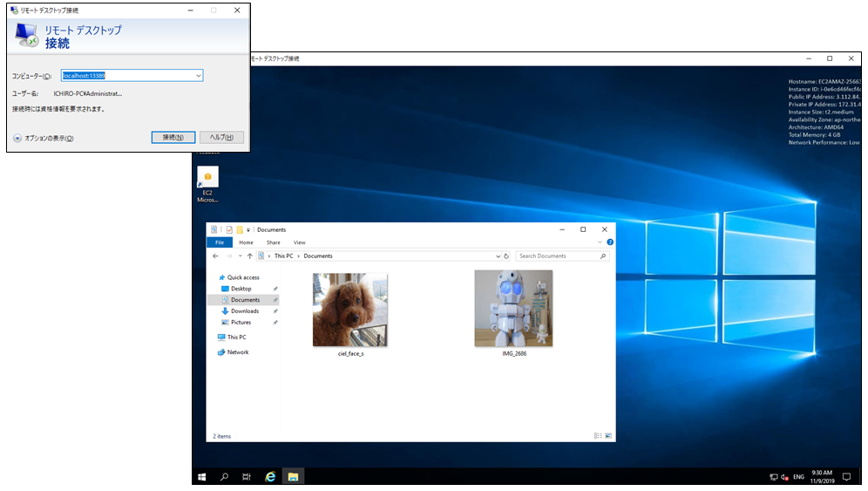Open address bar history dropdown

click(x=498, y=256)
